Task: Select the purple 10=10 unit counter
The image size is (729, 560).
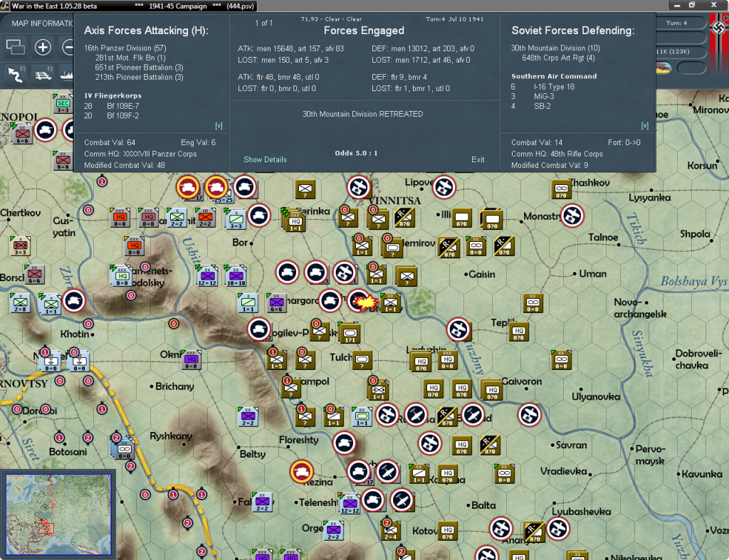Action: [x=236, y=276]
